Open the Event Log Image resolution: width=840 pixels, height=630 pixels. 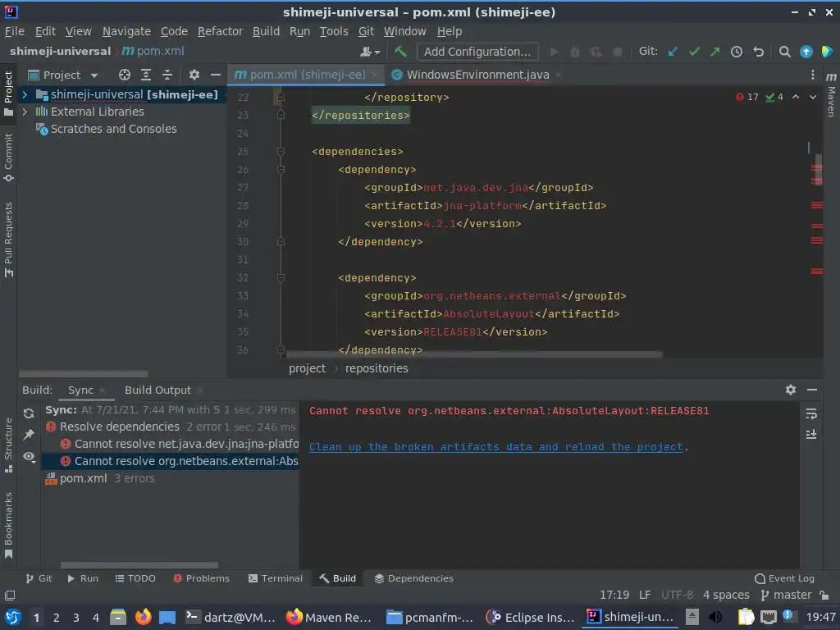(784, 578)
